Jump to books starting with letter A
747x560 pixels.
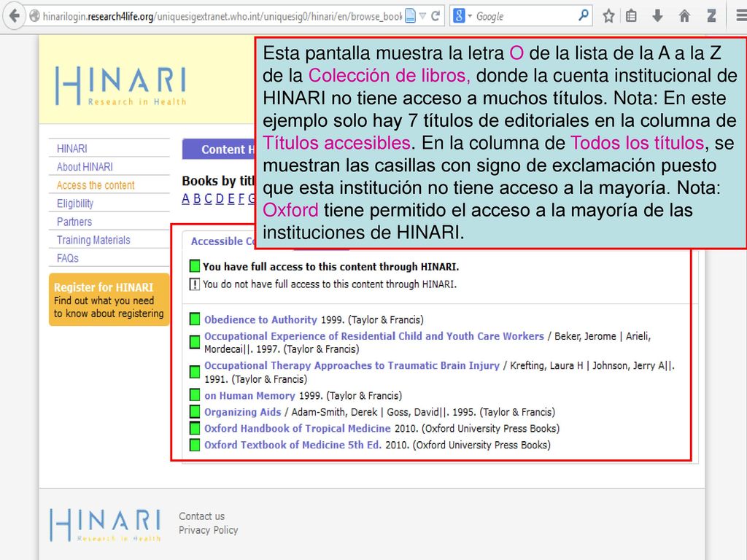(186, 198)
